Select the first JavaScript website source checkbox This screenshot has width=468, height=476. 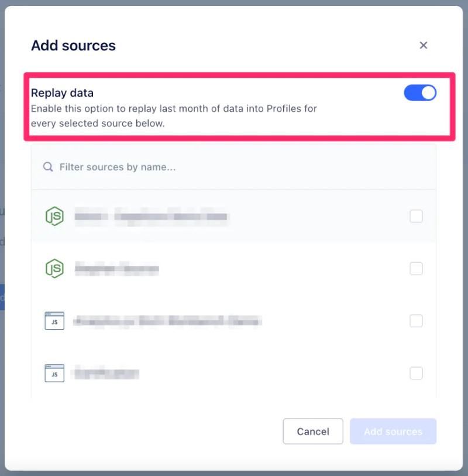tap(416, 321)
